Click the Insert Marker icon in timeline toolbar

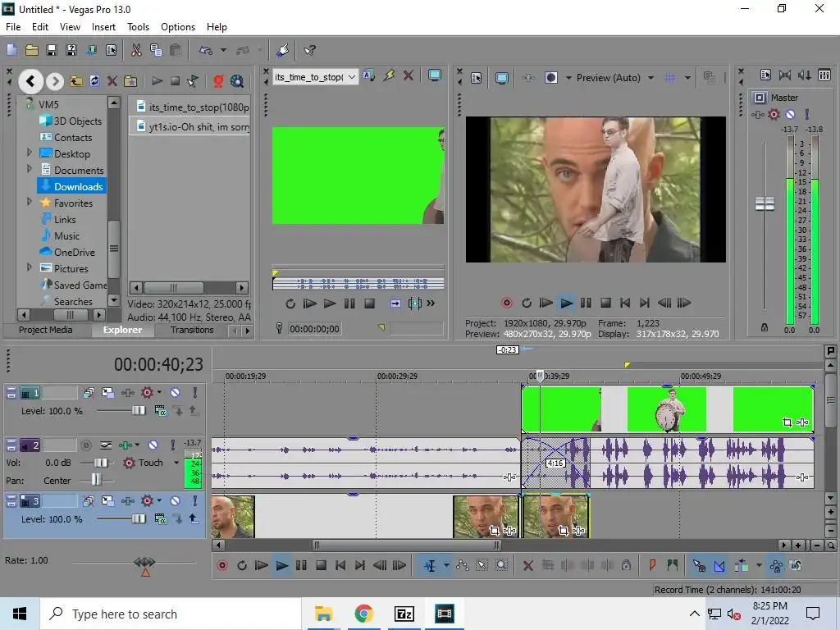652,565
